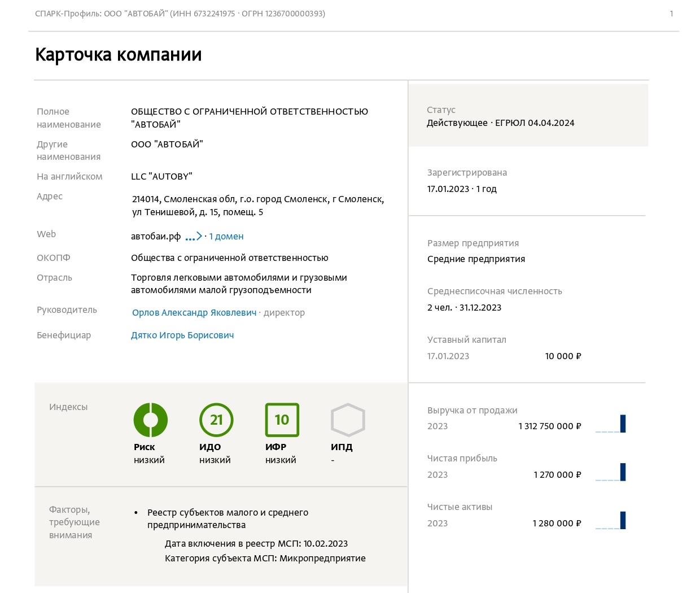Image resolution: width=700 pixels, height=593 pixels.
Task: Click the empty ИПД hexagon indicator
Action: 348,420
